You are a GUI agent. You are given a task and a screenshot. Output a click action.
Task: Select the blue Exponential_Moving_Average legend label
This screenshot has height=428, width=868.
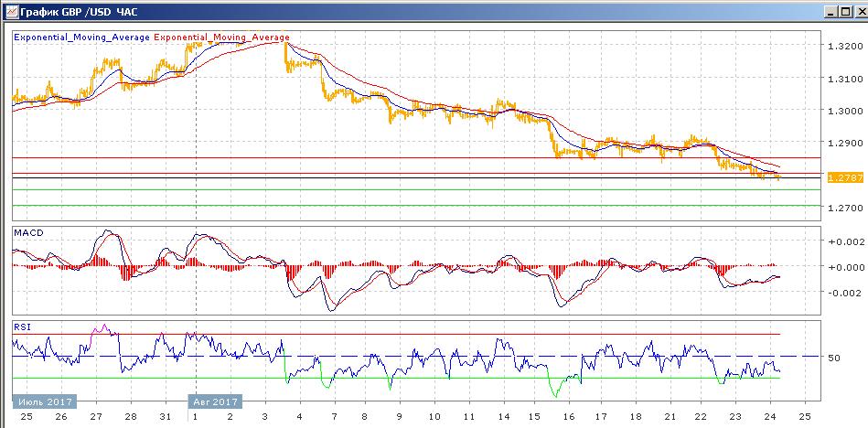[81, 37]
